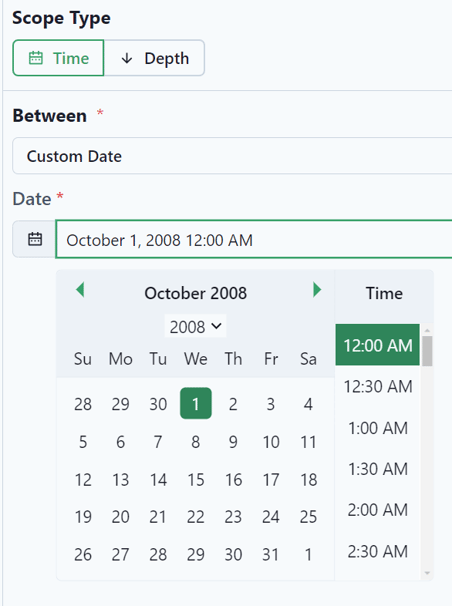Select Time scope type
The height and width of the screenshot is (606, 452).
[x=58, y=58]
